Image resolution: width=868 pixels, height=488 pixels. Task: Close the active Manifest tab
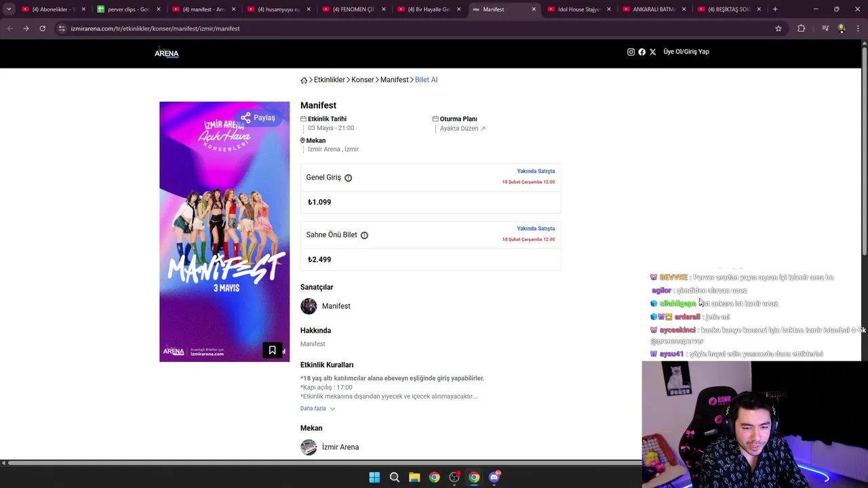tap(534, 9)
